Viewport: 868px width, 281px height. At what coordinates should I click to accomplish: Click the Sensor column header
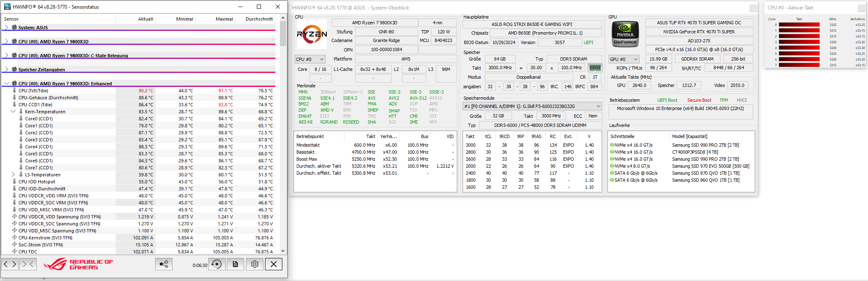click(x=58, y=19)
